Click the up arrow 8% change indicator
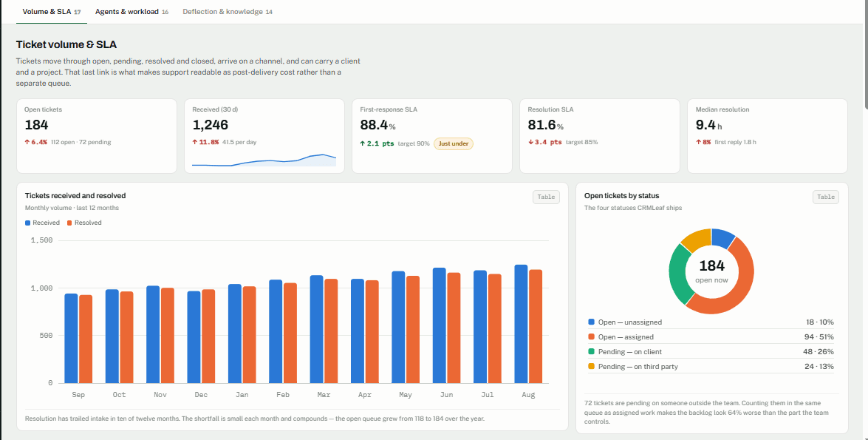 point(703,143)
